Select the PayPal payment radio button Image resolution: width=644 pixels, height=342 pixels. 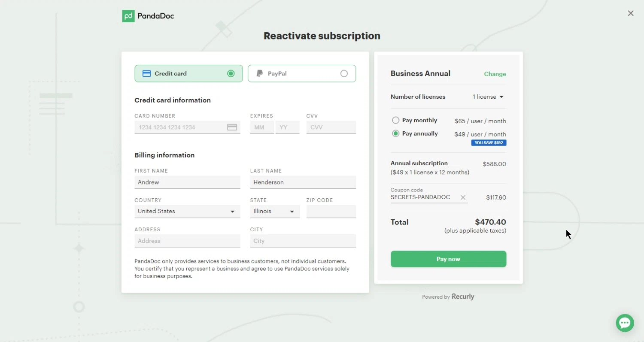point(344,73)
